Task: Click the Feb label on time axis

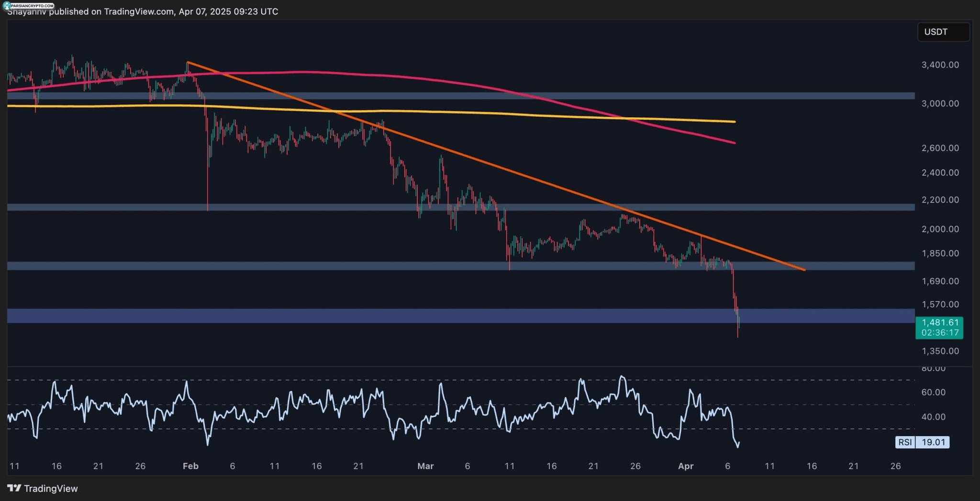Action: pyautogui.click(x=190, y=466)
